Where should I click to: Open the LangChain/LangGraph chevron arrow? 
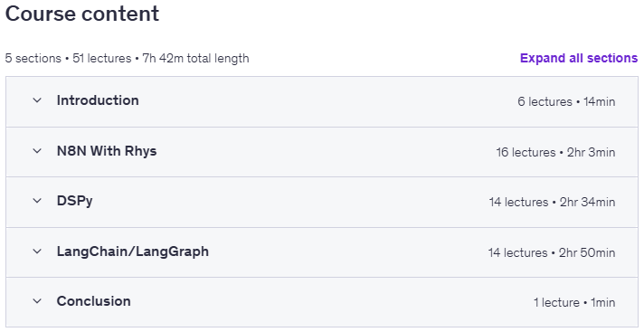pos(37,251)
